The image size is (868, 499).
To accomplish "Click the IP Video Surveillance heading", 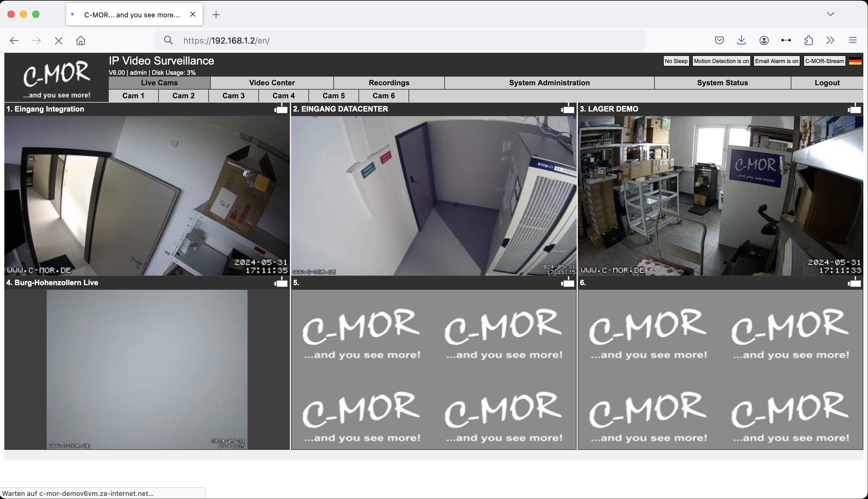I will pyautogui.click(x=161, y=61).
